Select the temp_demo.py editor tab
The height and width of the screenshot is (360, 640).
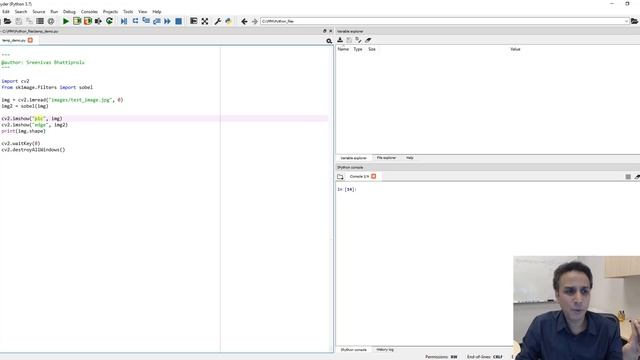[x=14, y=40]
